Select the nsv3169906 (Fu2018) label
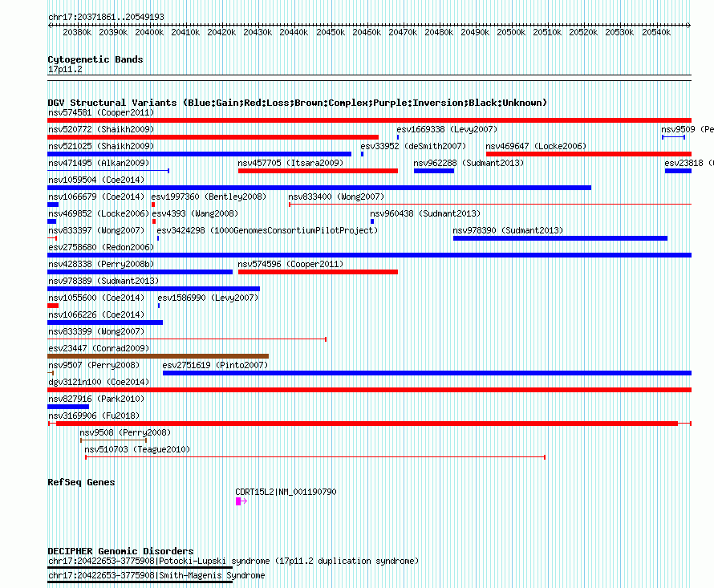 click(x=94, y=416)
